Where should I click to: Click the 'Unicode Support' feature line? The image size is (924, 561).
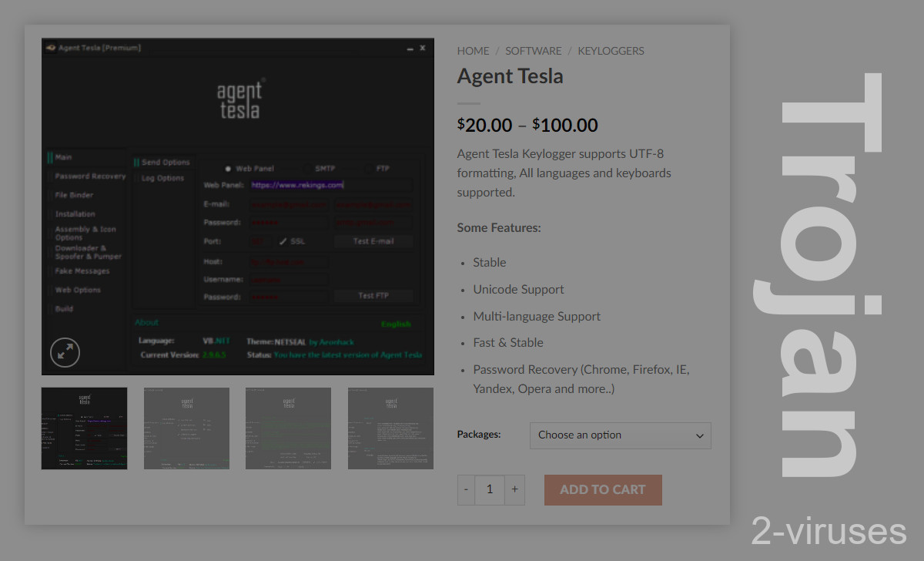click(519, 290)
